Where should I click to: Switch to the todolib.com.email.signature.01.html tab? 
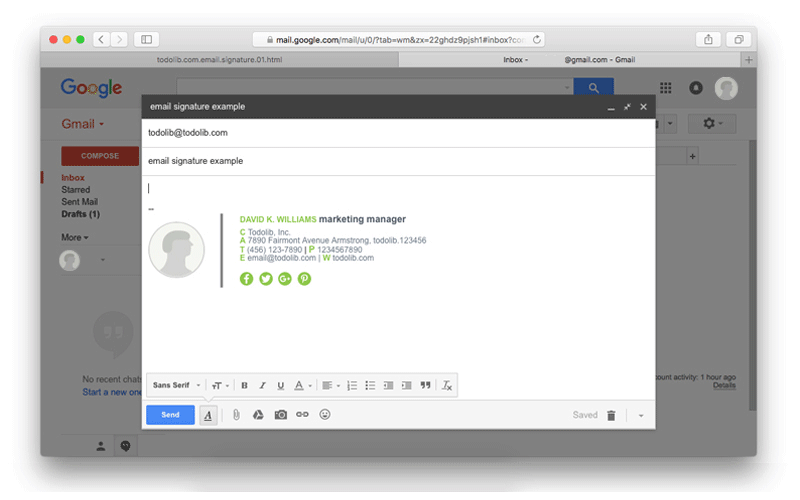point(219,60)
